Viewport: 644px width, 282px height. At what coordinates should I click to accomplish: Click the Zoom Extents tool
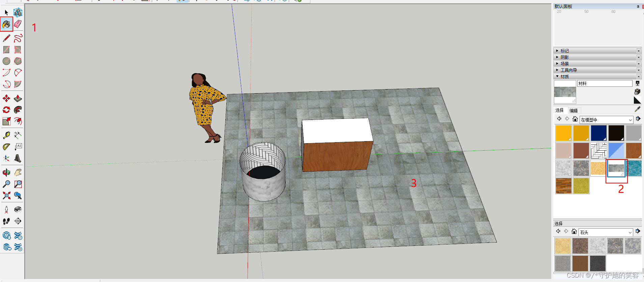tap(6, 196)
